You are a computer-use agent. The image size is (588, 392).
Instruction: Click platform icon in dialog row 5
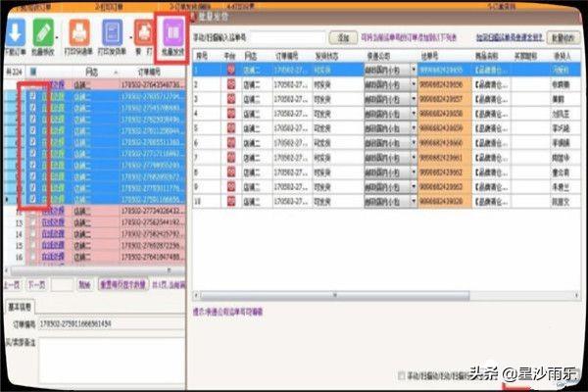coord(231,128)
